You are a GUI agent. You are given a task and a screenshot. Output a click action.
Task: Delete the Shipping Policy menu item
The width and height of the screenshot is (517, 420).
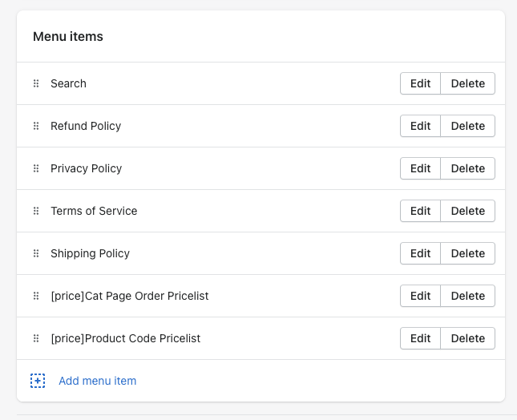tap(467, 253)
